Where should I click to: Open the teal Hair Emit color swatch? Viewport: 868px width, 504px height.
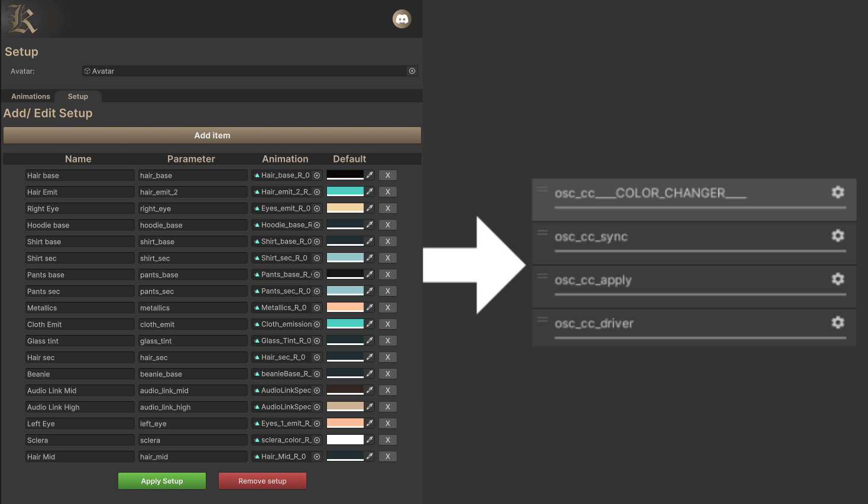tap(345, 191)
